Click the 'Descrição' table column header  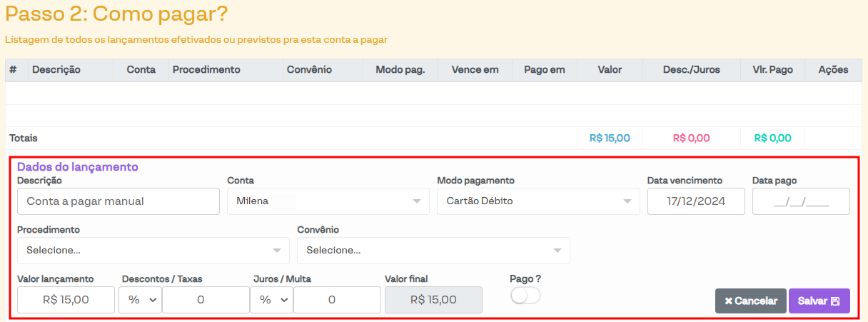(56, 70)
